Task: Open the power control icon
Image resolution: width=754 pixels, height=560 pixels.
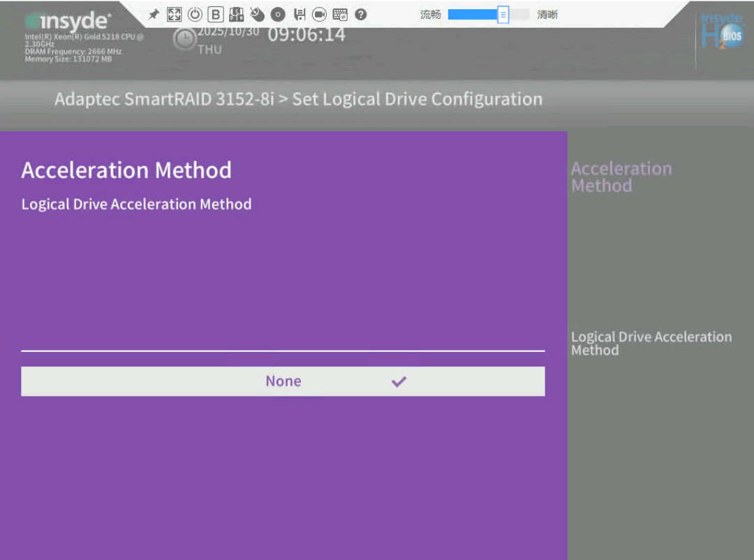Action: (x=195, y=15)
